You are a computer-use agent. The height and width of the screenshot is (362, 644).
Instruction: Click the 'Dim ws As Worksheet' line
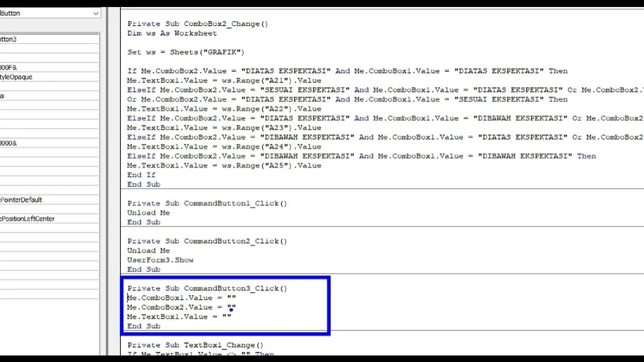(172, 33)
